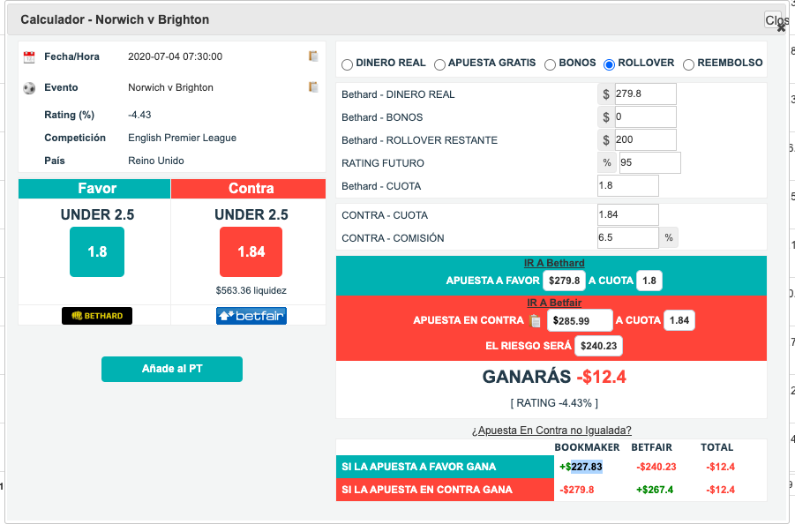Viewport: 795px width, 532px height.
Task: Click the SI LA APUESTA EN CONTRA GANA row
Action: [446, 490]
